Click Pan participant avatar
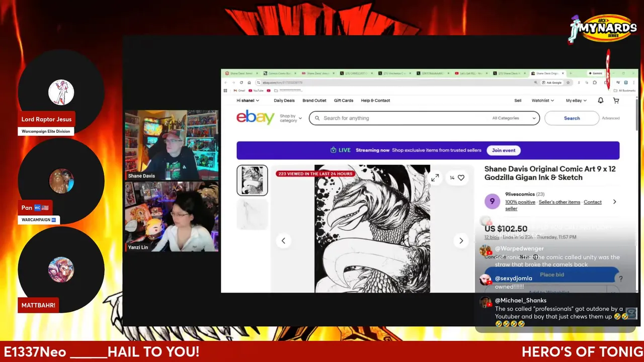 click(61, 181)
